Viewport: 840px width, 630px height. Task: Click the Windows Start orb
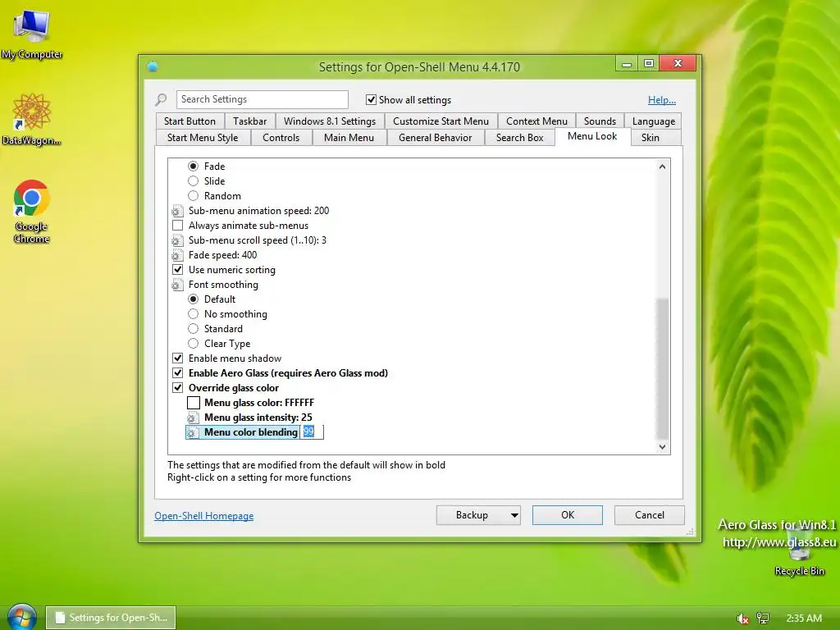(x=22, y=617)
